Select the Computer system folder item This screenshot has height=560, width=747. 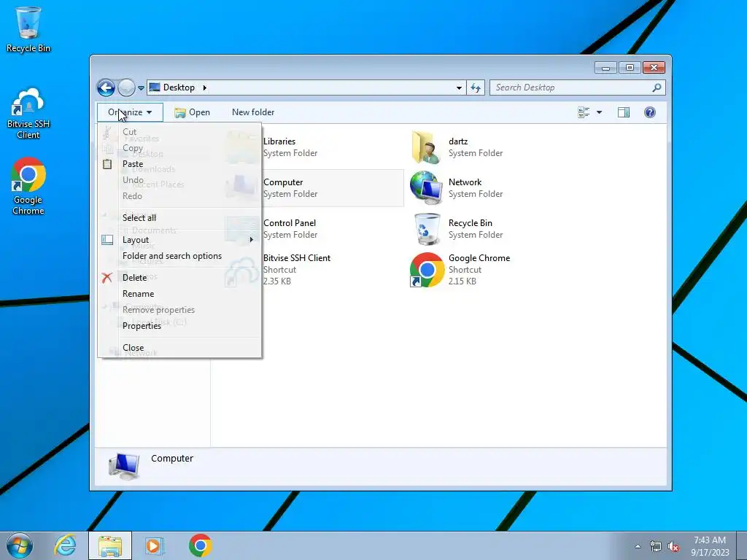313,188
